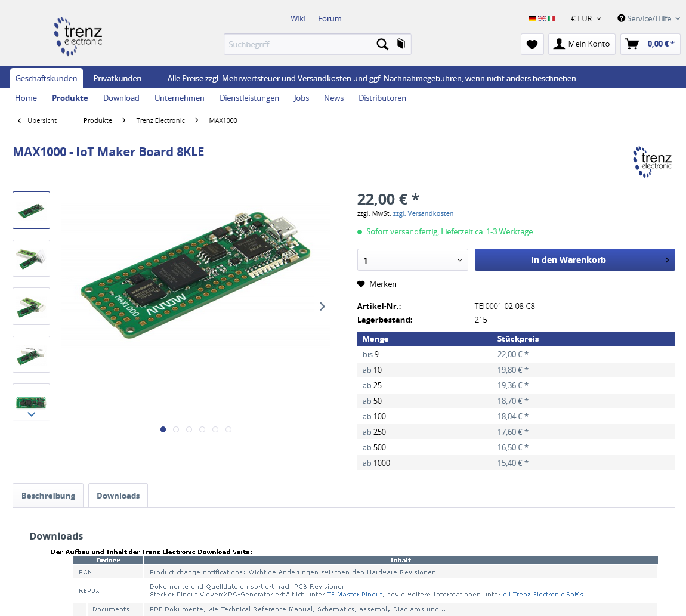The image size is (686, 616).
Task: Open the shopping cart showing 0,00 €
Action: click(650, 44)
